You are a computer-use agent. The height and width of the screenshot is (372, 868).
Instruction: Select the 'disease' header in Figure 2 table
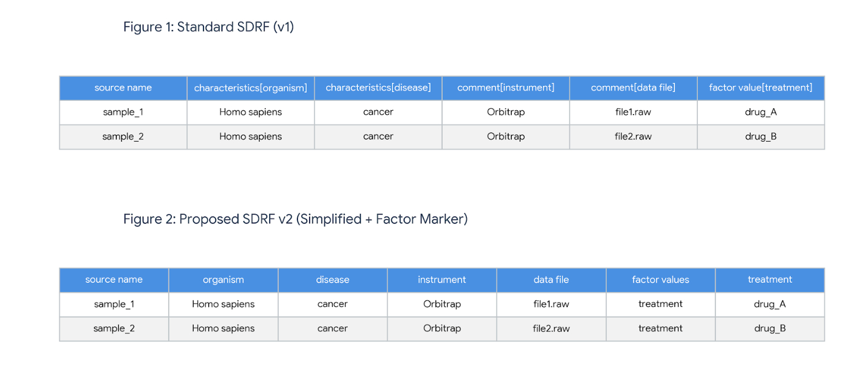pos(333,280)
